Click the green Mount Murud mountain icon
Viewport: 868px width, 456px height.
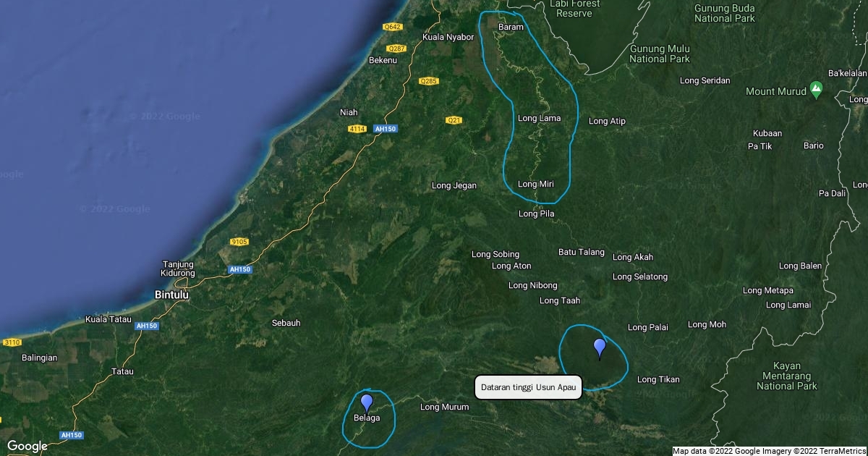click(x=816, y=90)
